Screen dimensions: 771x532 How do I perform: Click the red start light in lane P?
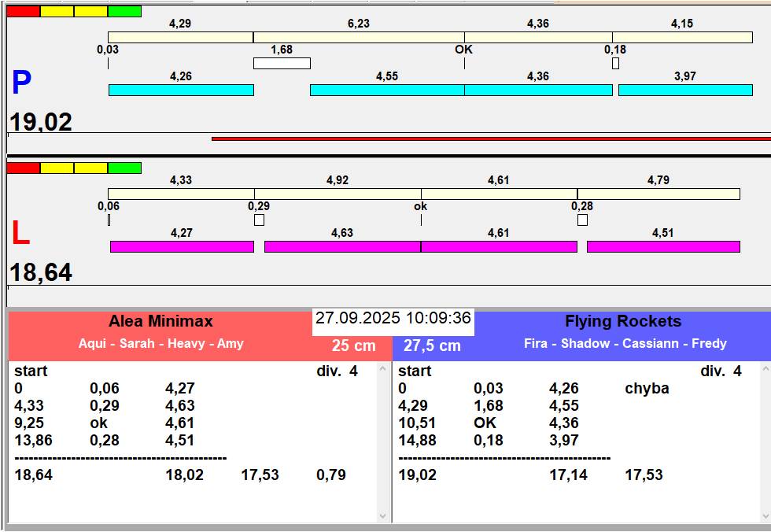coord(23,11)
